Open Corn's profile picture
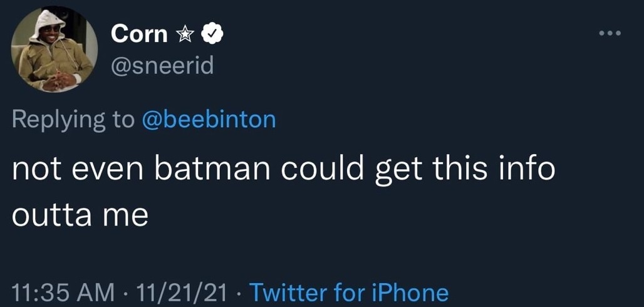 coord(55,51)
